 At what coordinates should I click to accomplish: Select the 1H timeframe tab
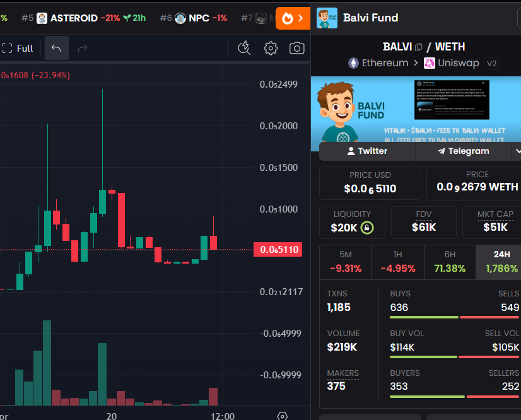tap(397, 262)
